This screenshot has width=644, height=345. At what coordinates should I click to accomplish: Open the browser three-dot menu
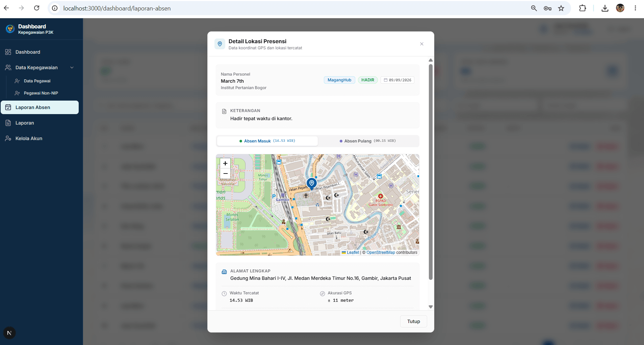coord(635,8)
